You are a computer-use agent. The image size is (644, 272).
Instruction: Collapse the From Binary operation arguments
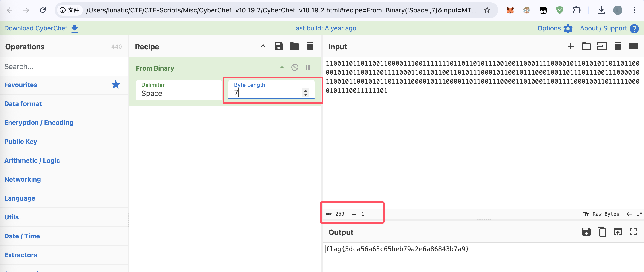282,67
